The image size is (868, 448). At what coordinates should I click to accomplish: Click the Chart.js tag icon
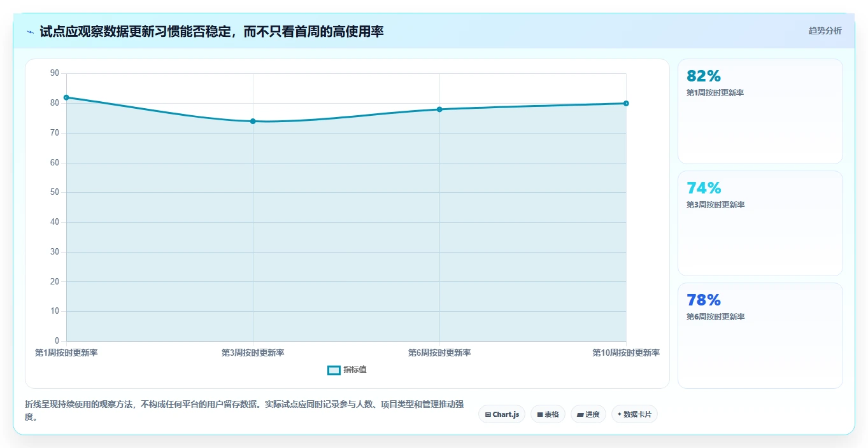[488, 414]
